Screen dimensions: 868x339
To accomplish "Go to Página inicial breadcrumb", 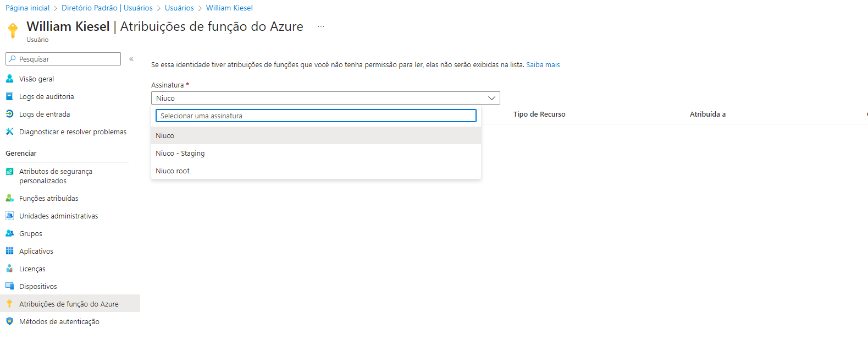I will click(27, 8).
